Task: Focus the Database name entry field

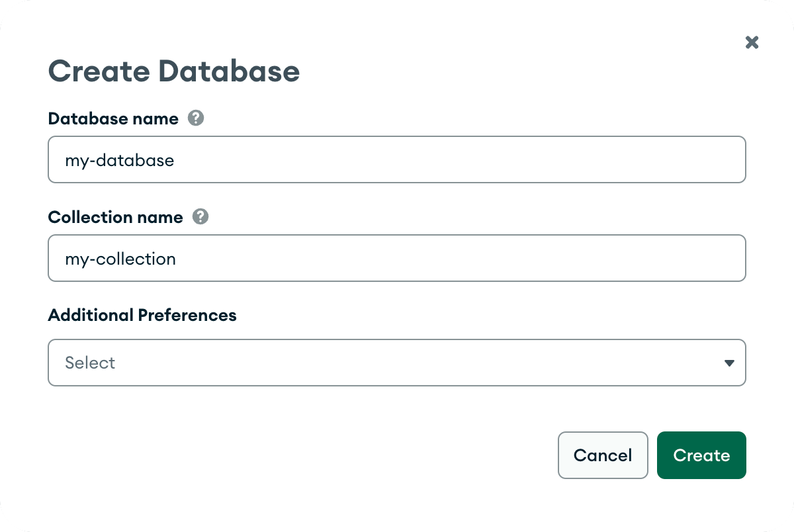Action: [x=397, y=159]
